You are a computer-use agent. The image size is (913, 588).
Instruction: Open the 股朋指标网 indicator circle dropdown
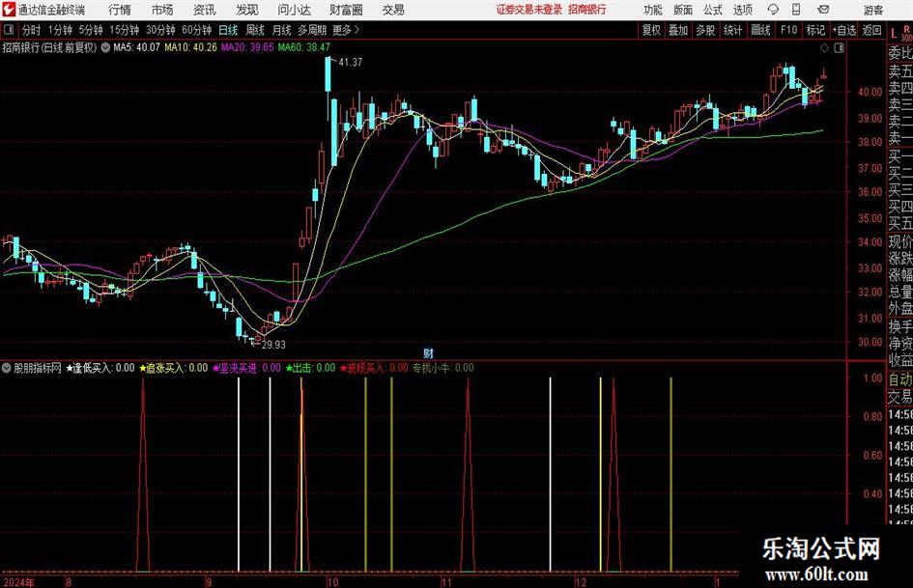click(x=7, y=368)
